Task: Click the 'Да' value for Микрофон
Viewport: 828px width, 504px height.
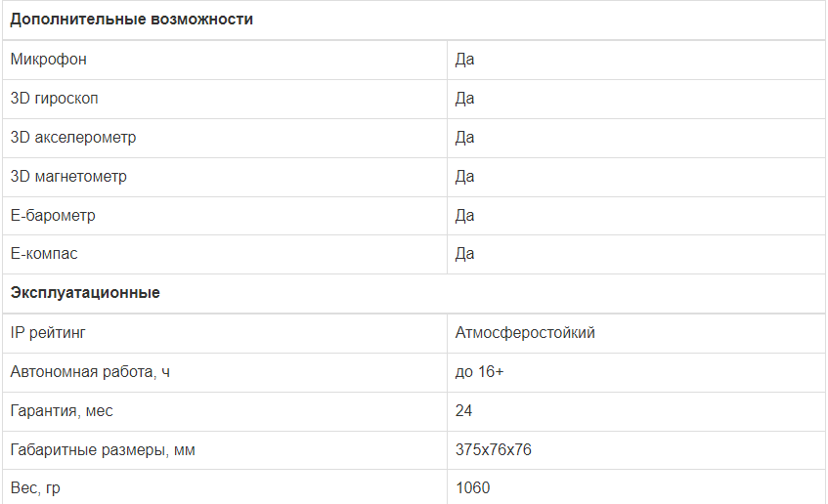Action: click(465, 60)
